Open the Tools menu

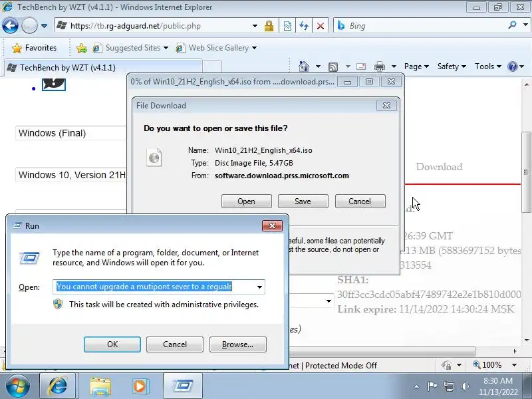488,66
